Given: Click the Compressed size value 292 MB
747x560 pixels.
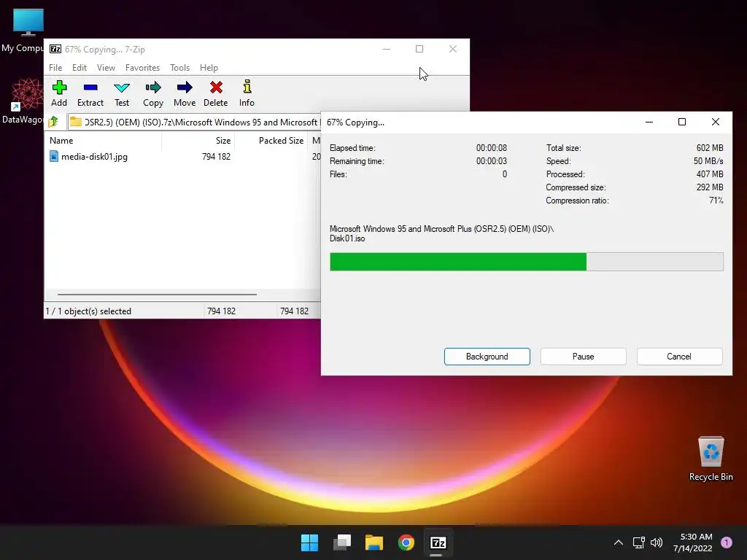Looking at the screenshot, I should [709, 187].
